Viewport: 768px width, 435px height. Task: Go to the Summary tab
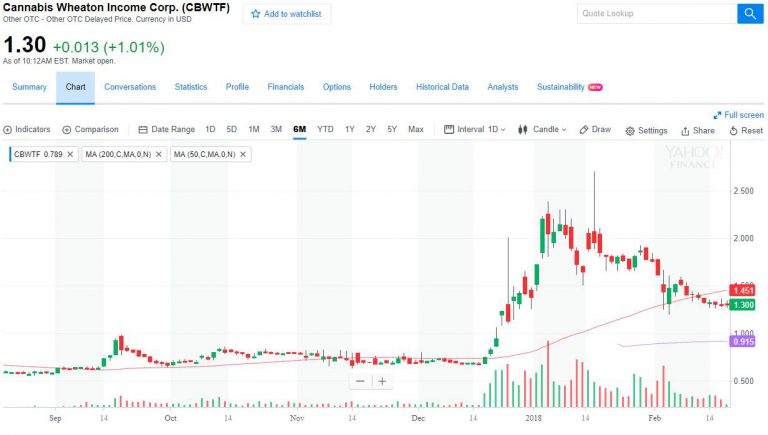click(29, 87)
